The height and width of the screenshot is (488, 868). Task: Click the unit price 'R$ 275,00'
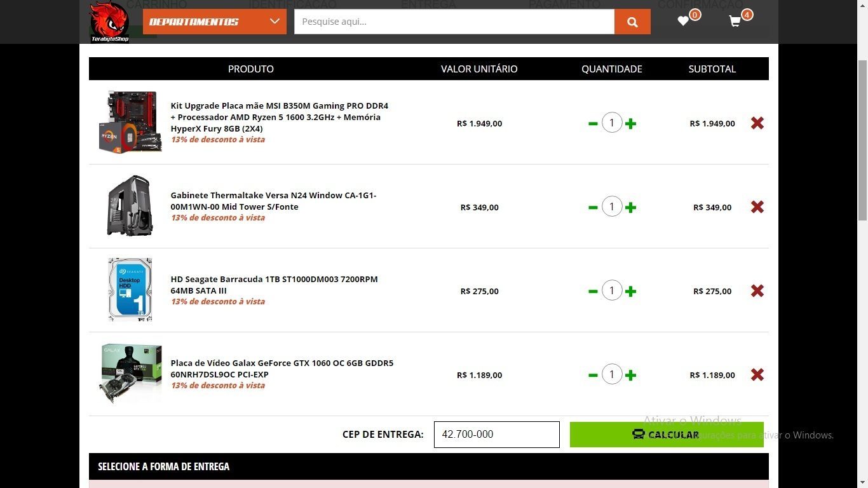tap(479, 291)
